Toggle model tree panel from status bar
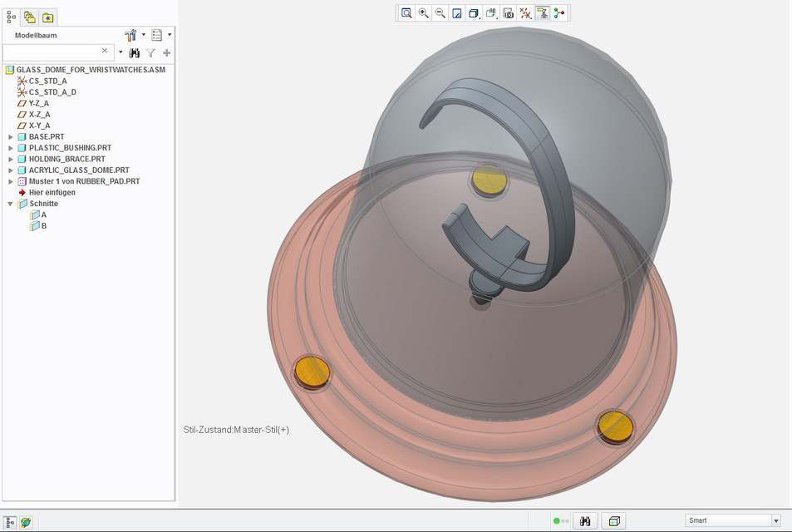 click(x=11, y=522)
